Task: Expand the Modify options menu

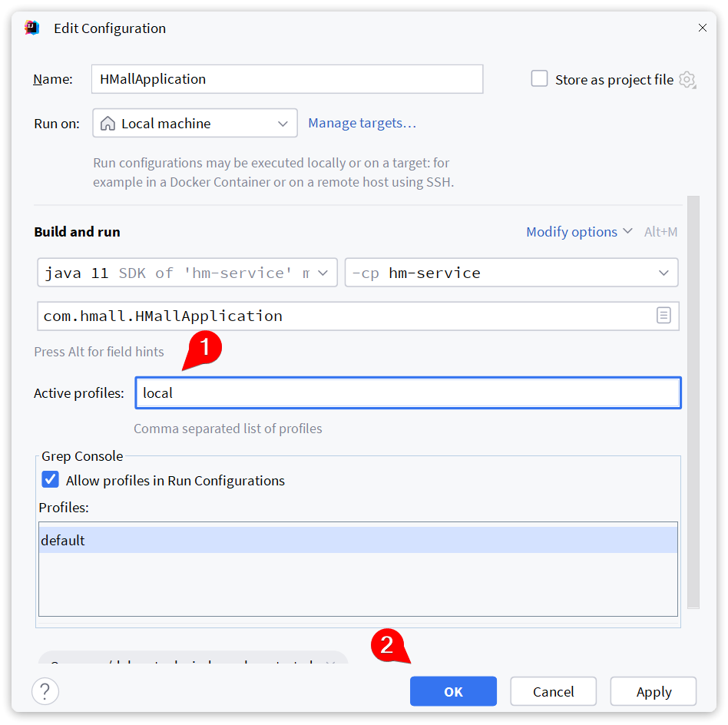Action: tap(579, 232)
